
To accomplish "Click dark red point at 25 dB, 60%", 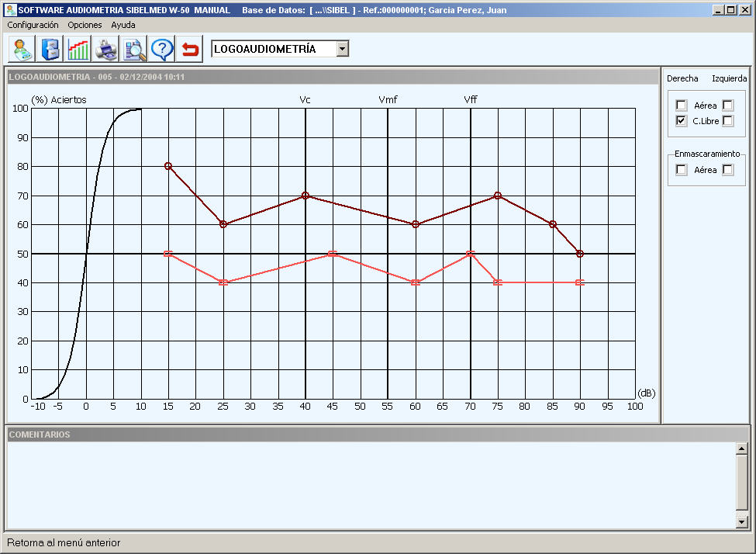I will pos(223,224).
